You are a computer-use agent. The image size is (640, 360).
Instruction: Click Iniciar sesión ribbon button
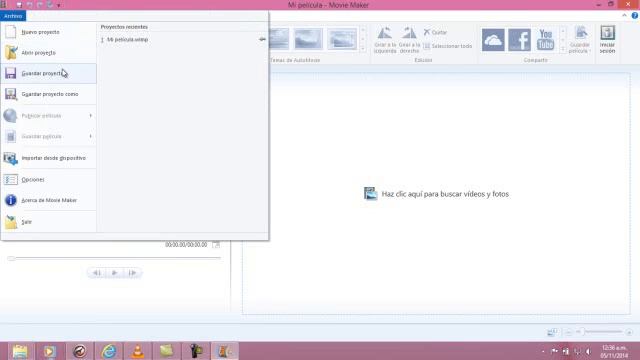click(607, 40)
